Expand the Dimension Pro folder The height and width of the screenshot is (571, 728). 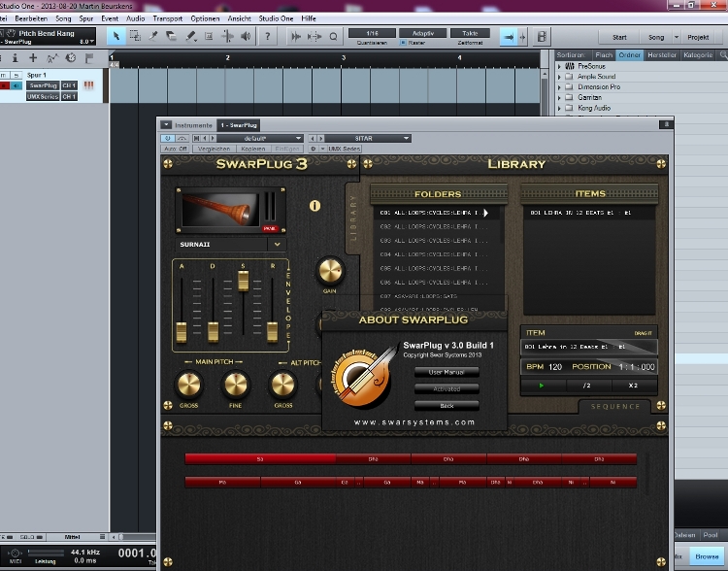559,86
